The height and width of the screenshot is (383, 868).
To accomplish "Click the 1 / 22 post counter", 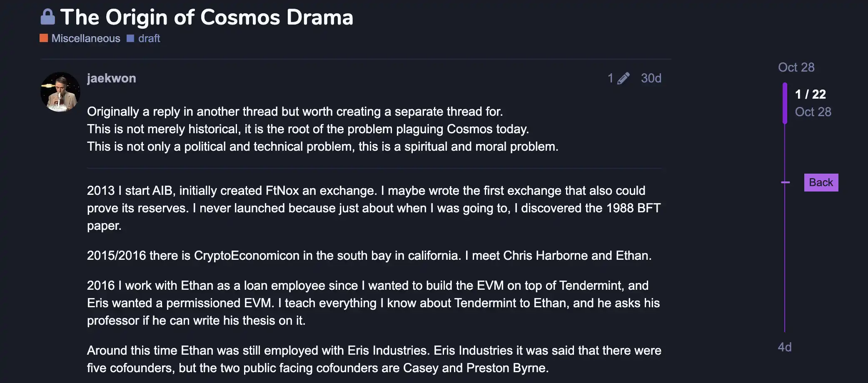I will tap(810, 95).
